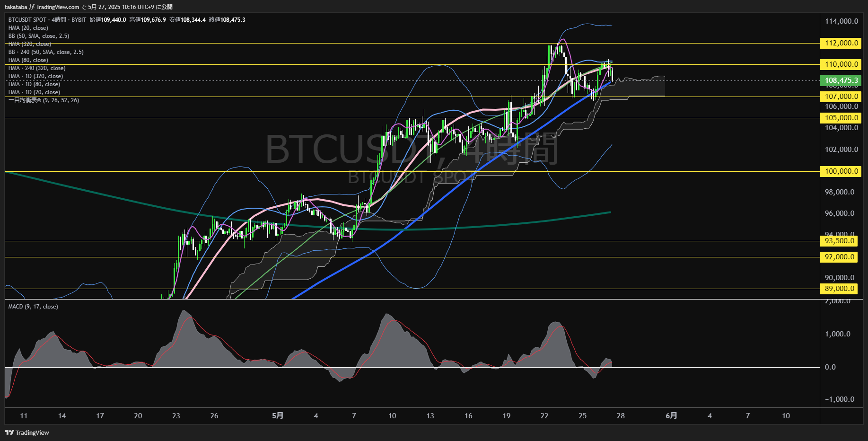Click the HMA (320, close) legend entry

pos(30,44)
